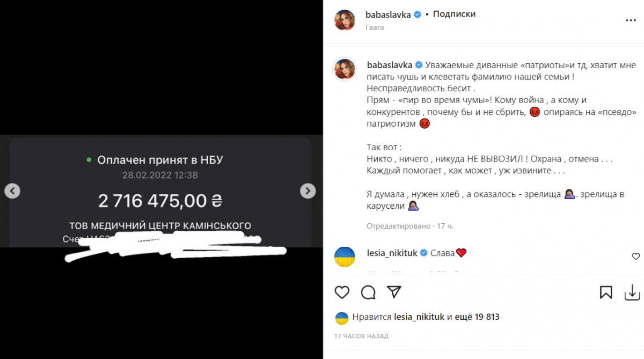The width and height of the screenshot is (644, 359).
Task: Share post with paper plane icon
Action: [x=394, y=292]
